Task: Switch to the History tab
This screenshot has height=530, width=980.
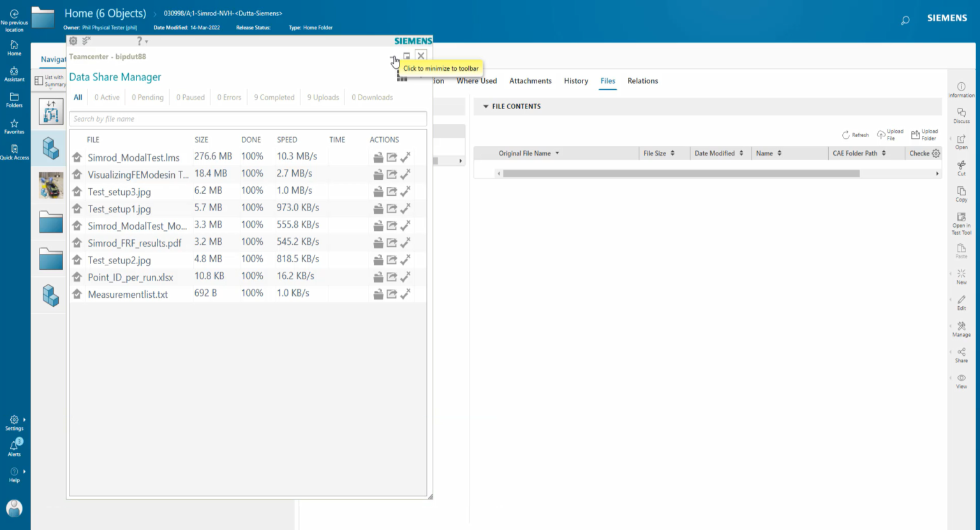Action: click(x=575, y=81)
